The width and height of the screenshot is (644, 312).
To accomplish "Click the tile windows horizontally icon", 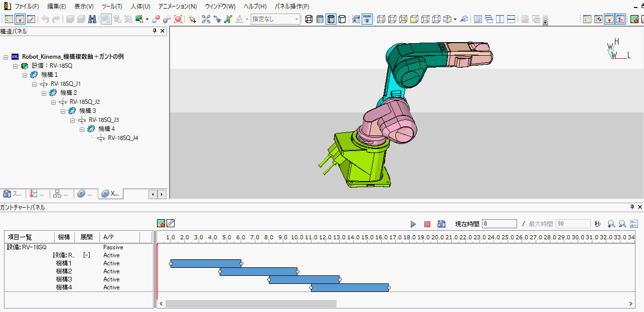I will 511,19.
